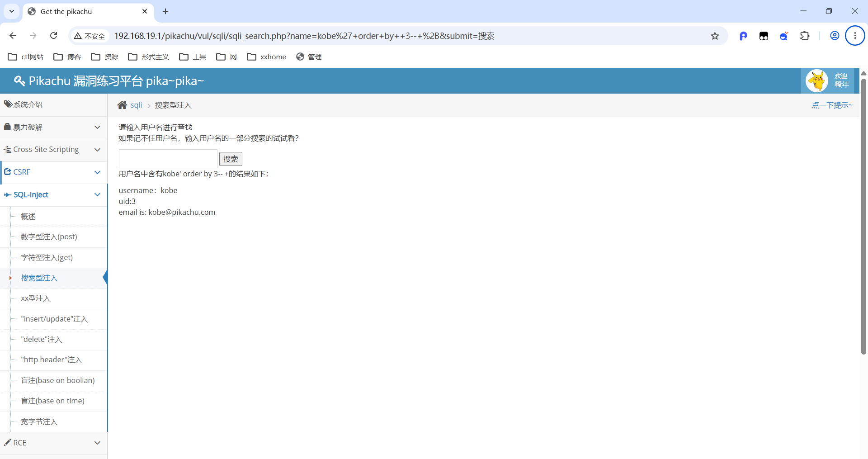This screenshot has width=868, height=459.
Task: Open 数字型注入(post) page
Action: (49, 237)
